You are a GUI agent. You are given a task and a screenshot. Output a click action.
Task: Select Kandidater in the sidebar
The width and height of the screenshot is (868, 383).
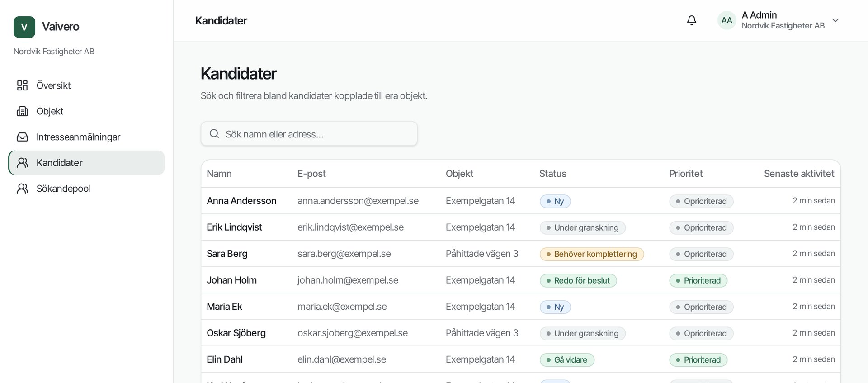coord(87,163)
